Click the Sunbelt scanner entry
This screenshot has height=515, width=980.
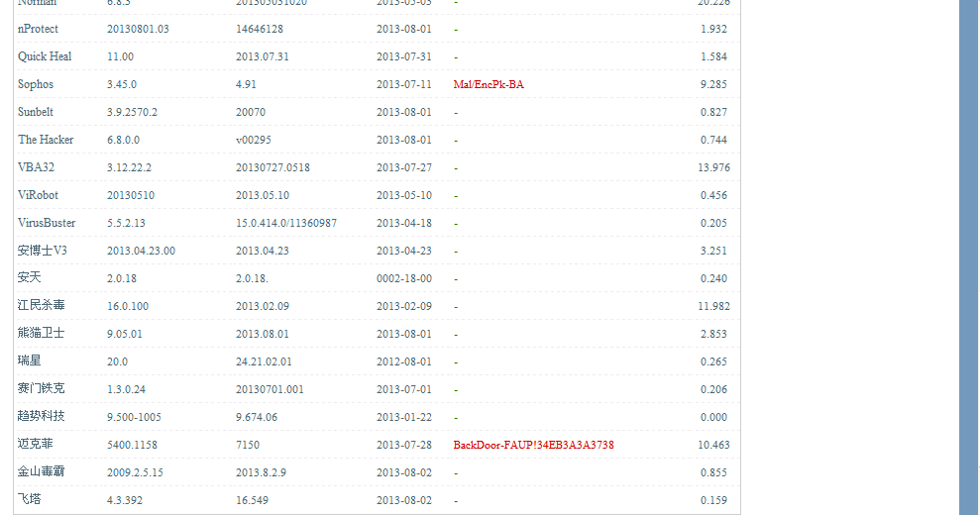click(36, 112)
